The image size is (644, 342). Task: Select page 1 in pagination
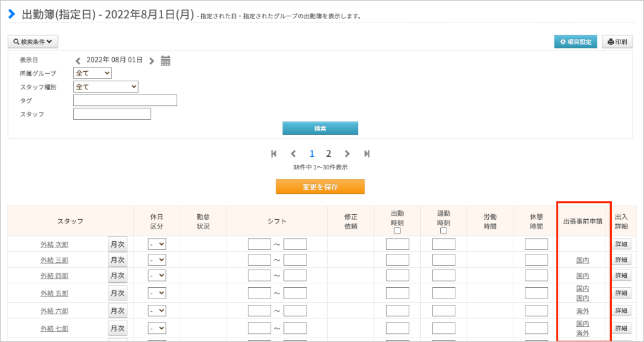click(x=312, y=154)
